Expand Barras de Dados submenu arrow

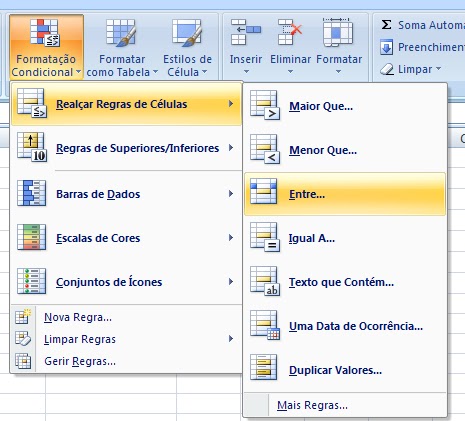pos(231,194)
